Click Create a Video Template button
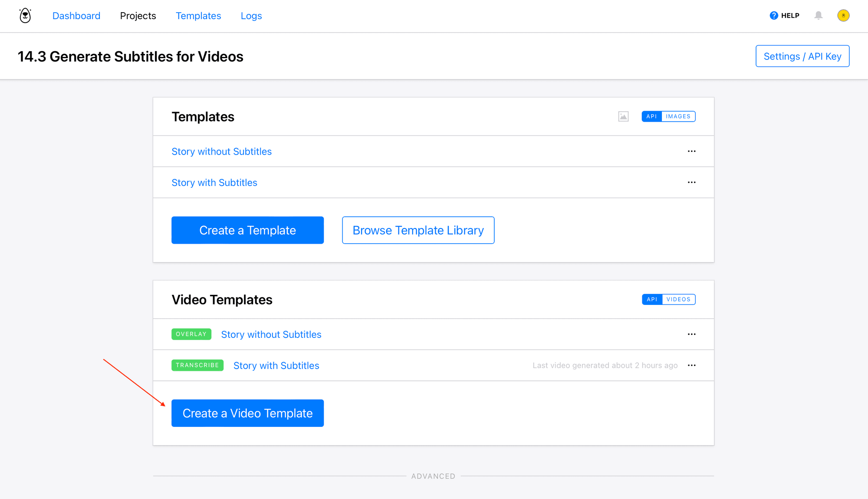Viewport: 868px width, 499px height. point(247,413)
